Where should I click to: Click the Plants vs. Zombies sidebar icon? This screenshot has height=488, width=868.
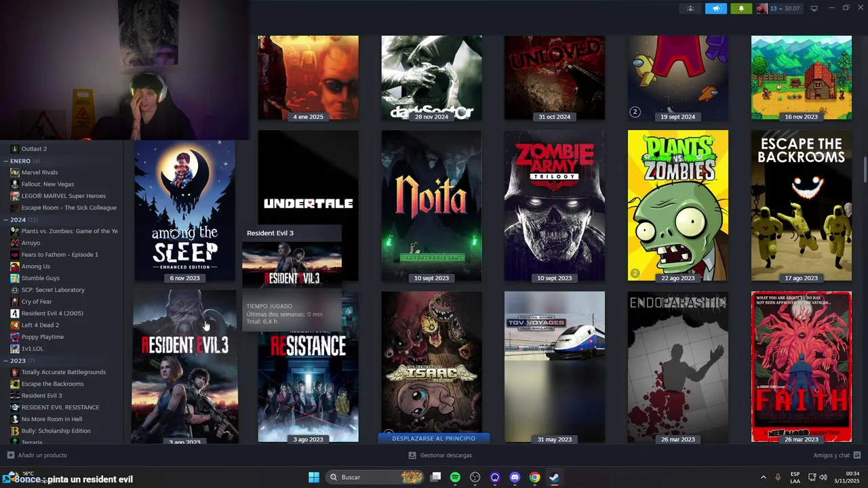(15, 231)
